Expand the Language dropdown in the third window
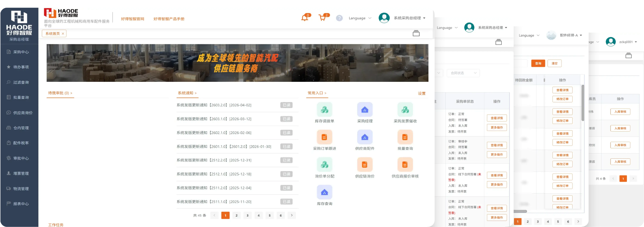Viewport: 644px width, 227px height. tap(529, 35)
